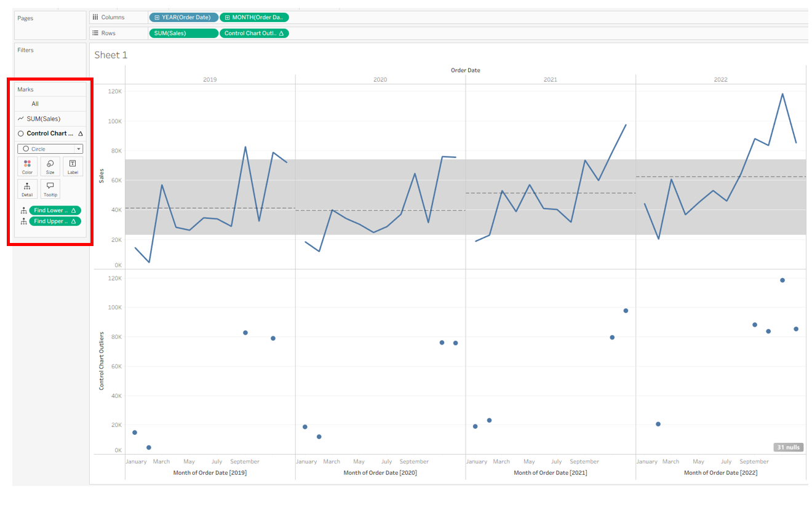Viewport: 812px width, 505px height.
Task: Select the Control Chart marks tab
Action: click(x=50, y=133)
